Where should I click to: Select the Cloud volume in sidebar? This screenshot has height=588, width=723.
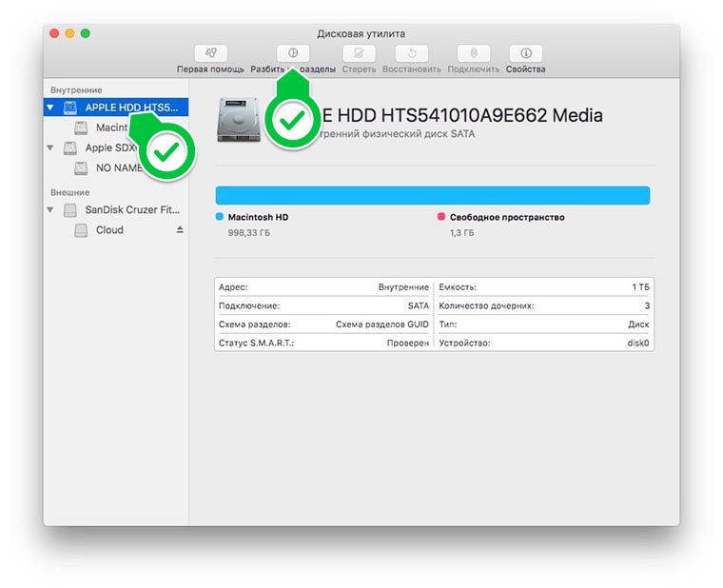click(108, 230)
